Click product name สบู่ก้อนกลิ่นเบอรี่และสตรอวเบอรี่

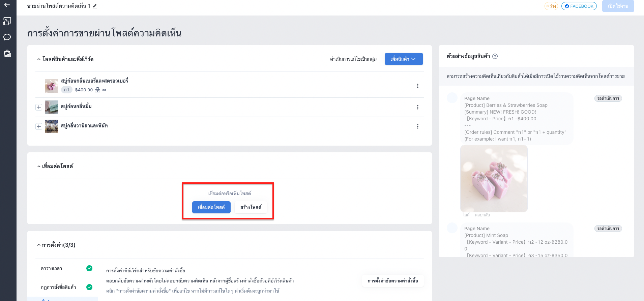pyautogui.click(x=94, y=81)
